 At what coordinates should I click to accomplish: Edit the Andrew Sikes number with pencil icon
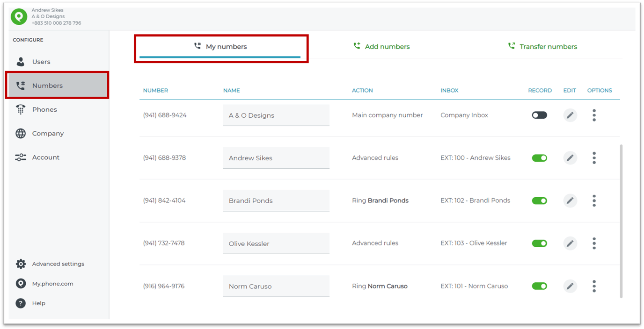[x=570, y=158]
